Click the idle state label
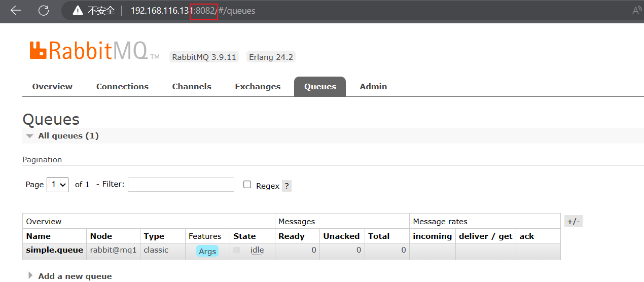 tap(257, 250)
